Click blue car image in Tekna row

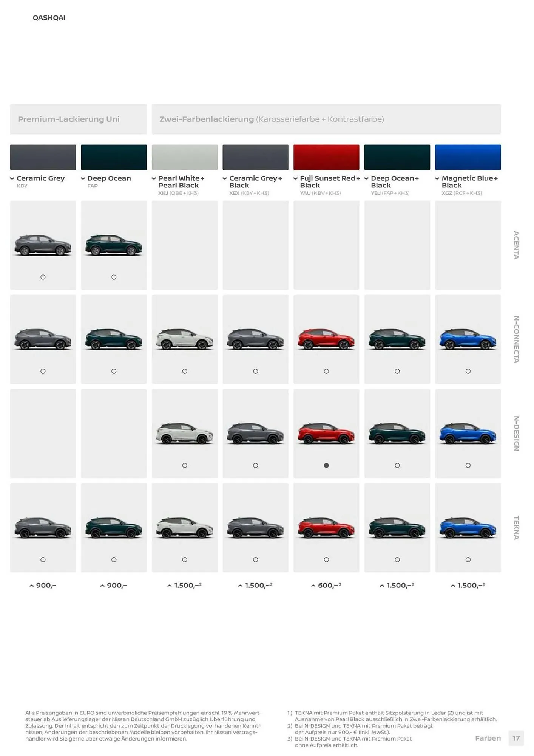pos(468,528)
